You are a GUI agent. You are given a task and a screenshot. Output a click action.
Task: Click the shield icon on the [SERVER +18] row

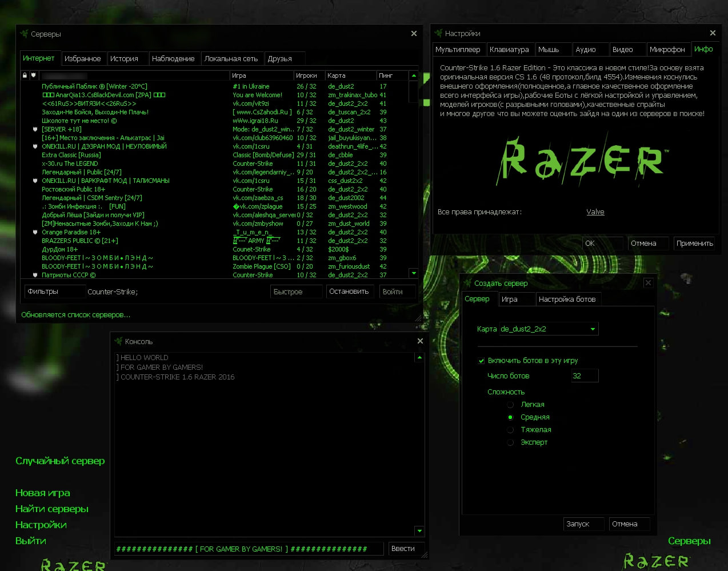click(35, 129)
